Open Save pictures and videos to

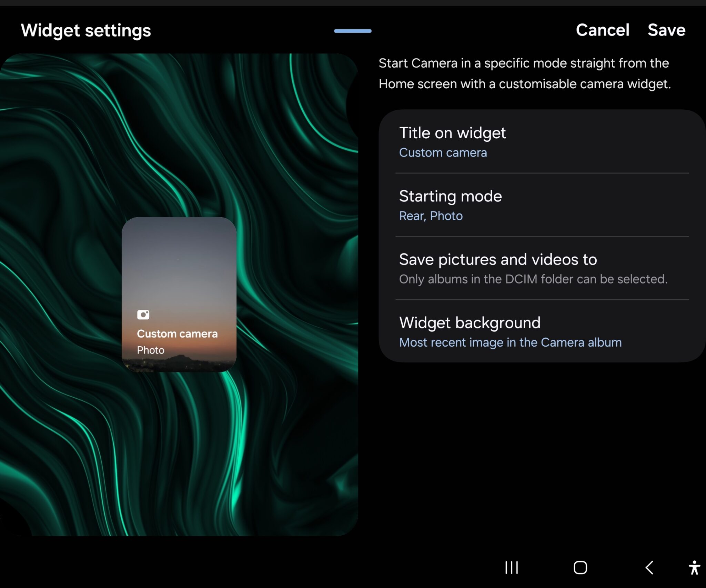498,259
